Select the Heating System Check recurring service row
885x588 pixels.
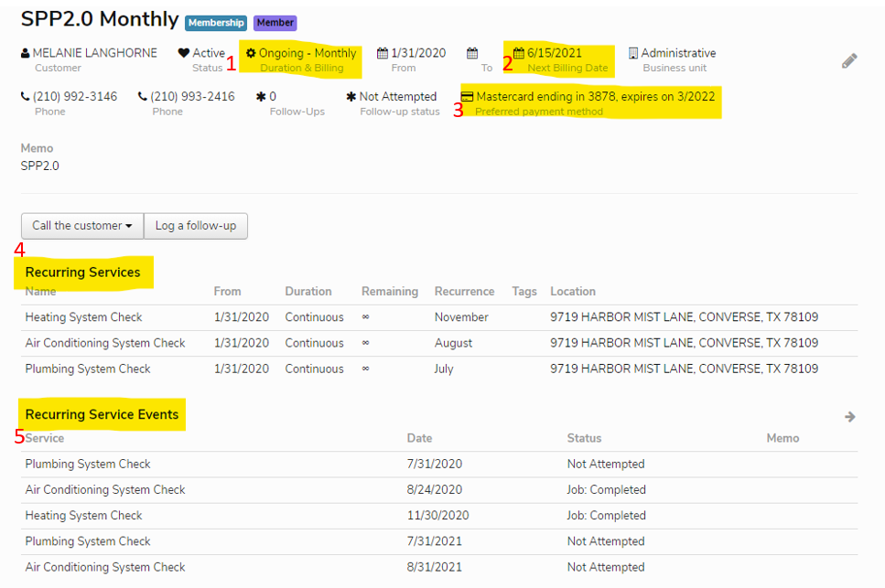click(84, 317)
